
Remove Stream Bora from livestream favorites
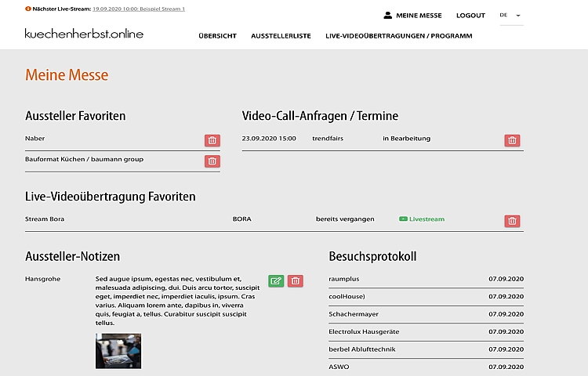512,221
